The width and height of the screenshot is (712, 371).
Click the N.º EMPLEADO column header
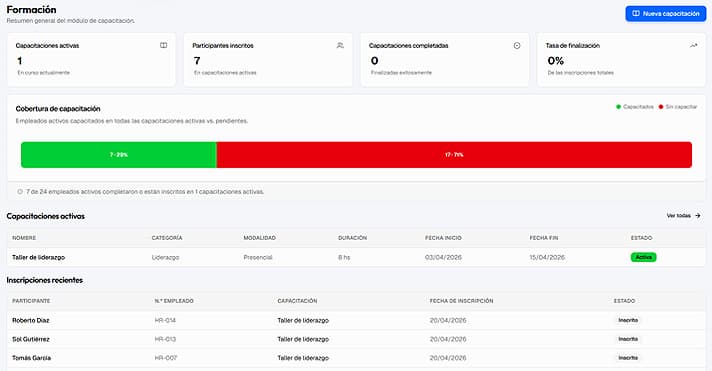174,301
